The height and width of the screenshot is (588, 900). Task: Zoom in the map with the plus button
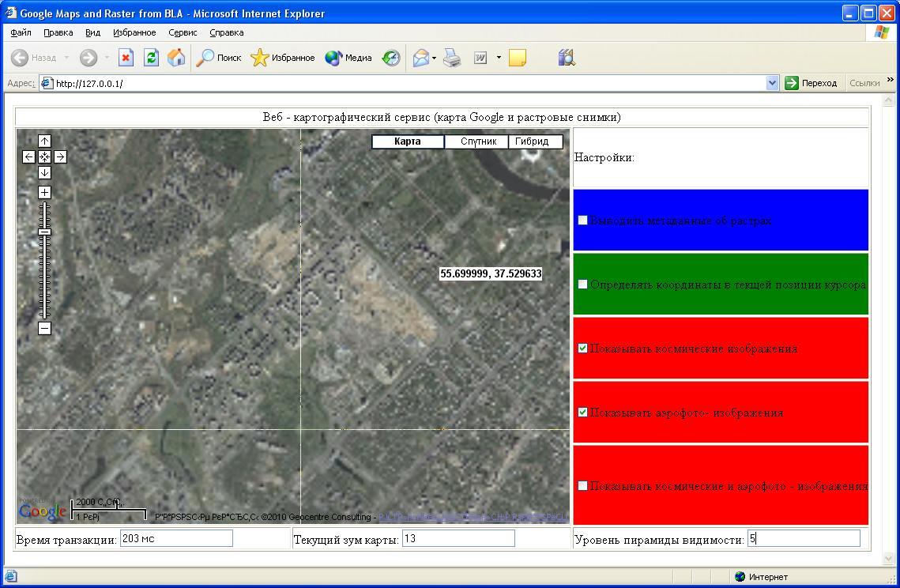pos(44,192)
